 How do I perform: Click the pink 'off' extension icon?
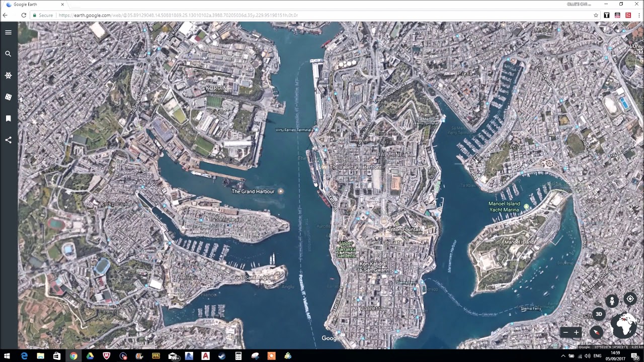click(617, 15)
